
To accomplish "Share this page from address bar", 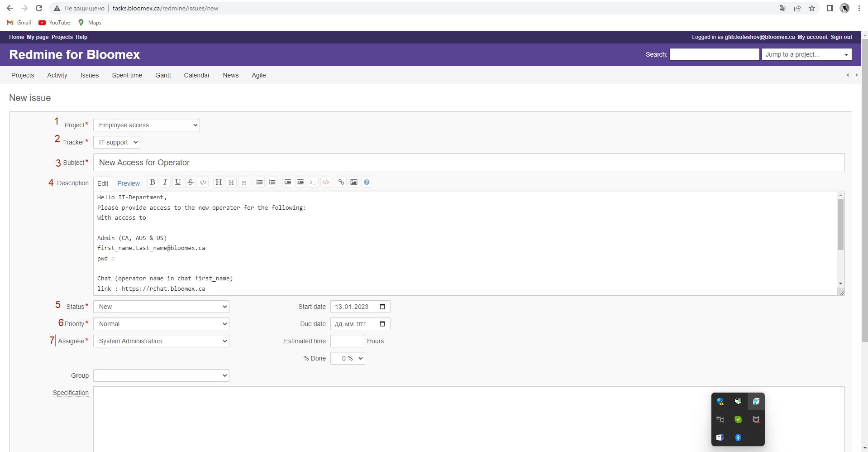I will (x=797, y=8).
